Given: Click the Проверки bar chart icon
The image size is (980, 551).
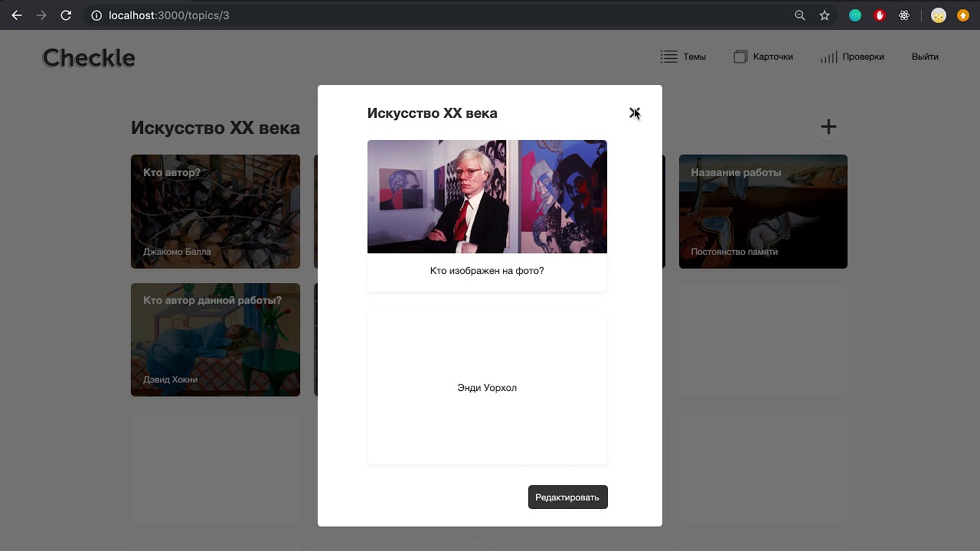Looking at the screenshot, I should [x=828, y=57].
